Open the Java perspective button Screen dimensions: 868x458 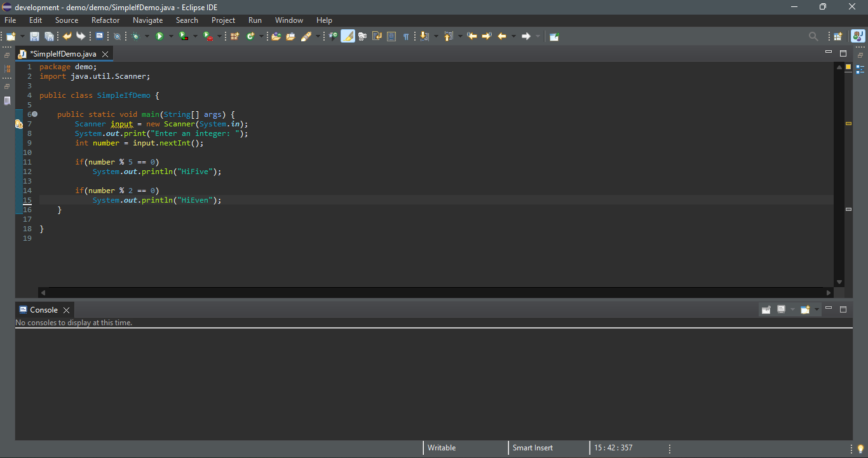tap(858, 36)
